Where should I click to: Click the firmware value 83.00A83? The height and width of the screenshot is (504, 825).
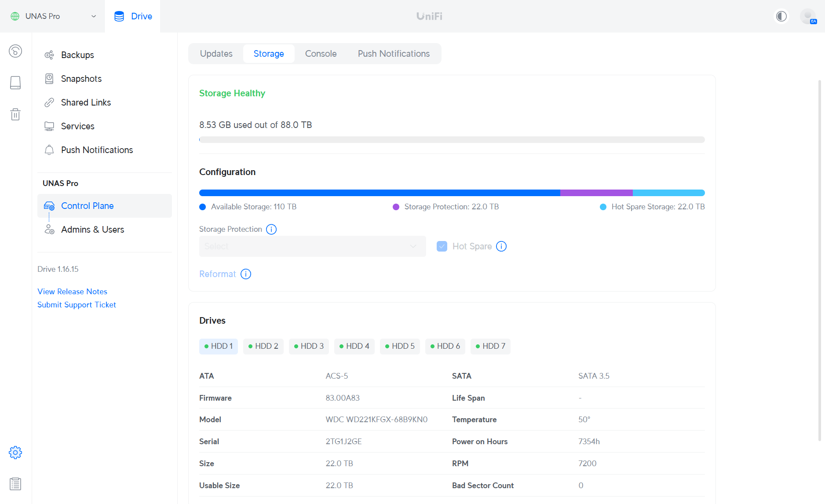point(343,398)
